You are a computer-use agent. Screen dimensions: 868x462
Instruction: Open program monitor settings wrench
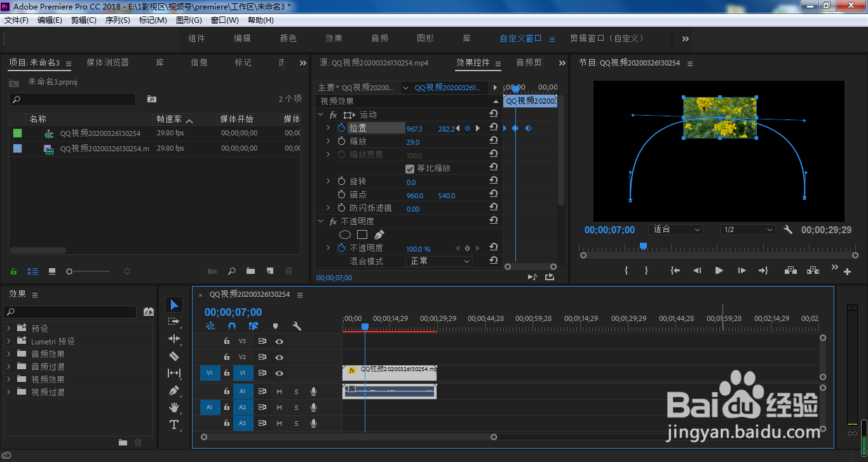[x=788, y=230]
